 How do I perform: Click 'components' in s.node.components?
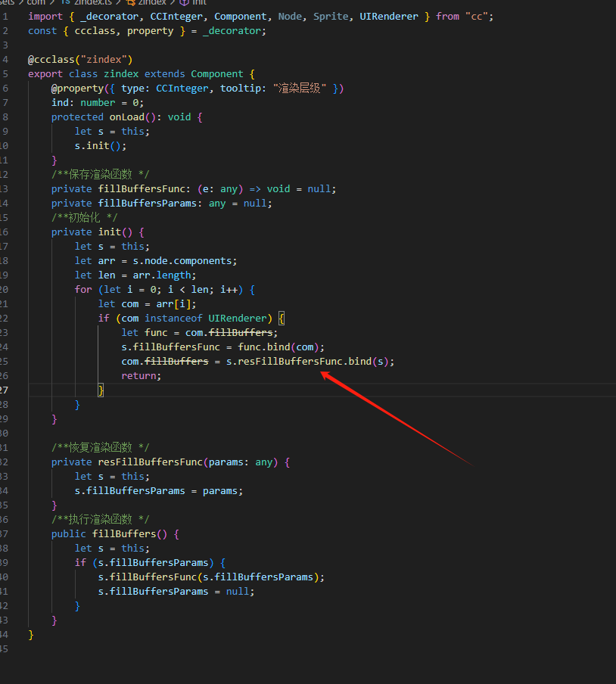click(x=202, y=261)
